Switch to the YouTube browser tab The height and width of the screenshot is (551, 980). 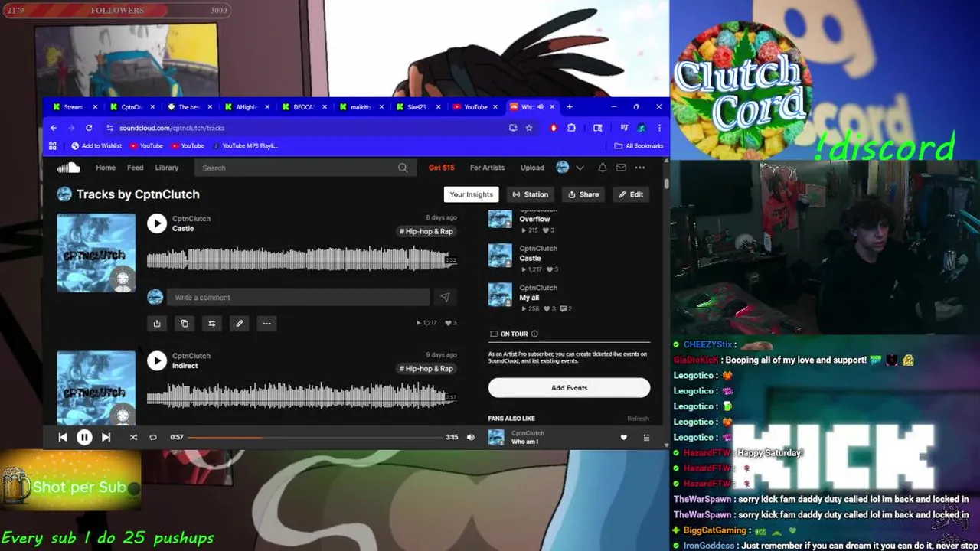(475, 106)
